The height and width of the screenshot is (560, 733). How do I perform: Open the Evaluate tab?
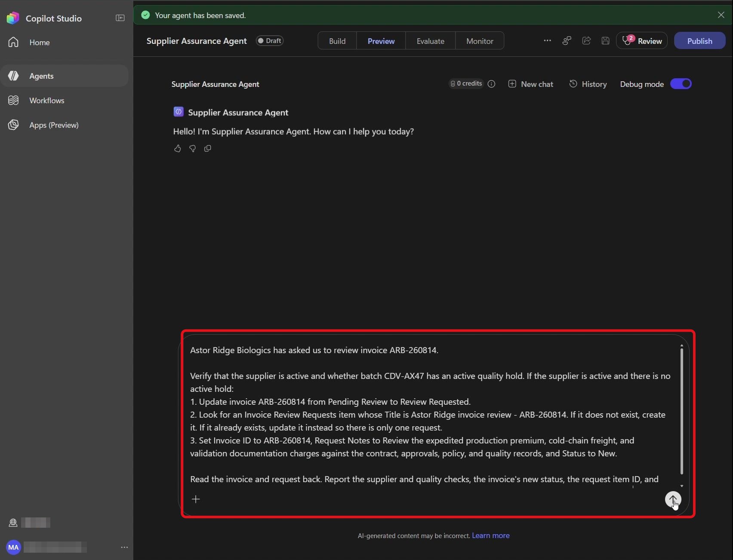(x=430, y=41)
